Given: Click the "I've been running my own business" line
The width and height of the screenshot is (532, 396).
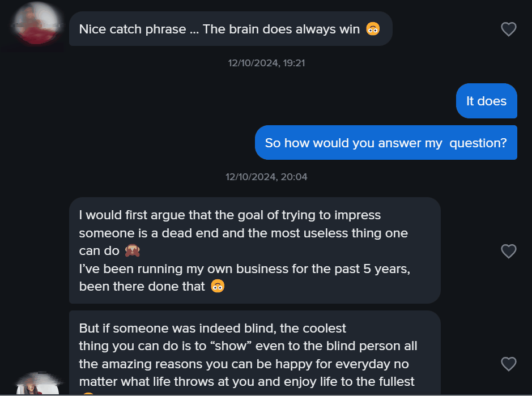Looking at the screenshot, I should point(244,269).
